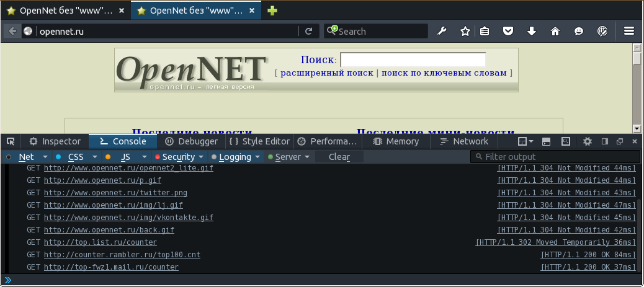Screen dimensions: 644x287
Task: Open the twitter.png request link
Action: tap(115, 193)
